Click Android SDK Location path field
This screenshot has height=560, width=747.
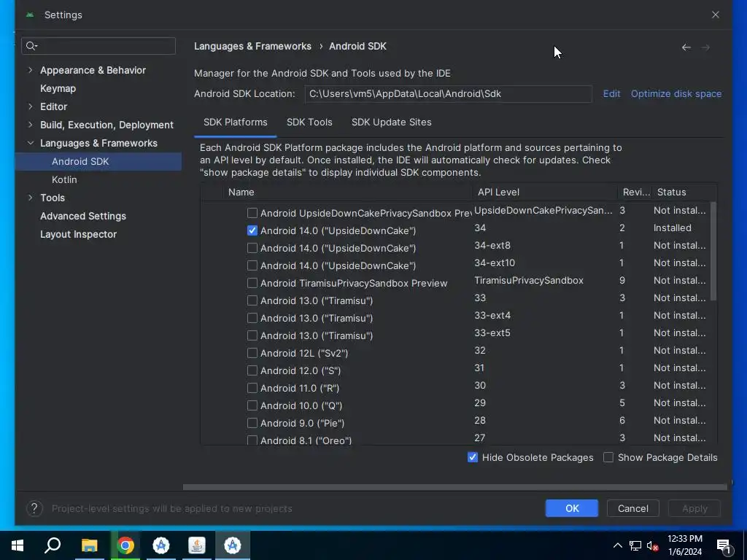click(x=449, y=94)
